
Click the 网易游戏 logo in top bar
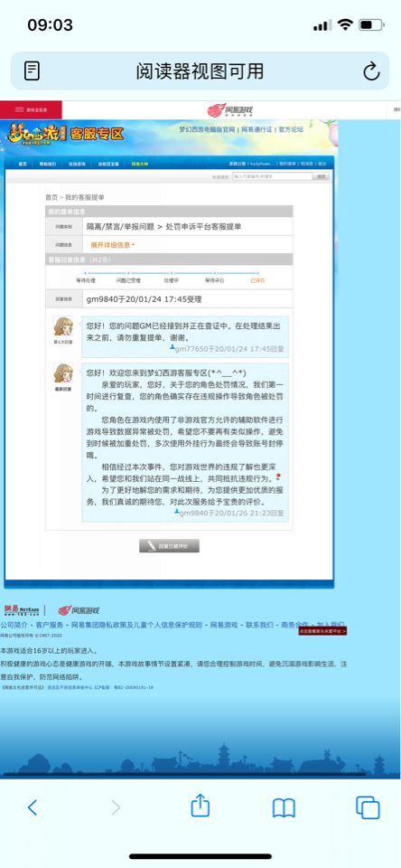230,110
